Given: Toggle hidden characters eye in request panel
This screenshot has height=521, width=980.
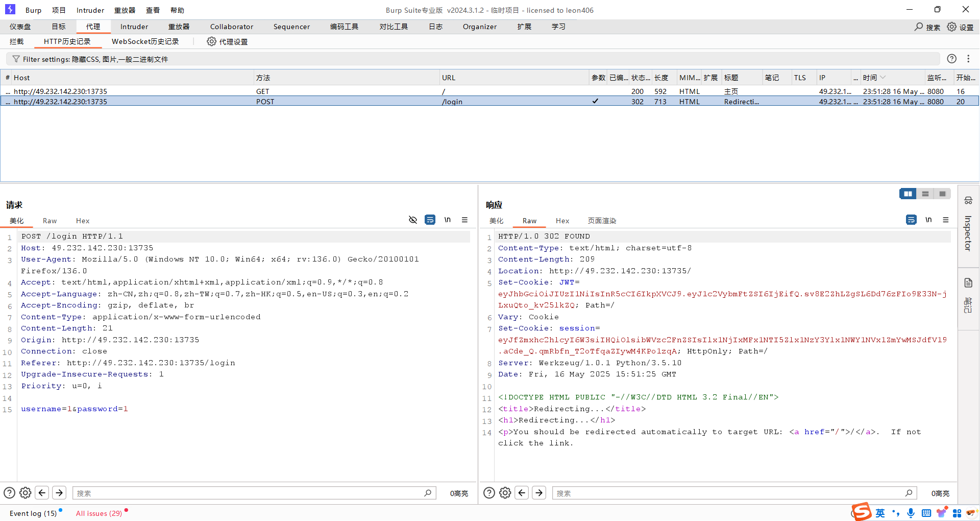Looking at the screenshot, I should 413,220.
